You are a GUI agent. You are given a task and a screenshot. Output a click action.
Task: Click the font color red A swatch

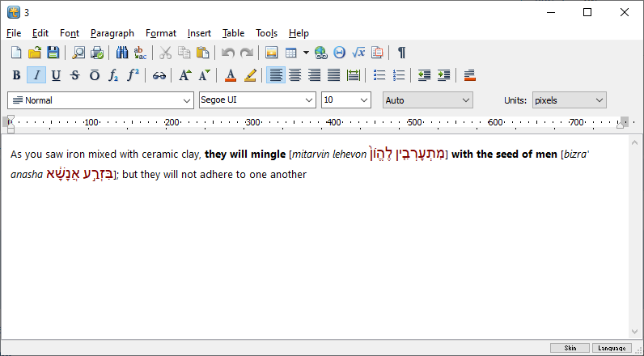(231, 75)
